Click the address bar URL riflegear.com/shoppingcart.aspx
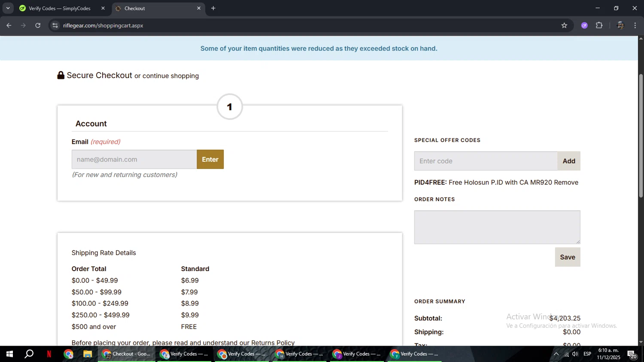 pyautogui.click(x=103, y=25)
